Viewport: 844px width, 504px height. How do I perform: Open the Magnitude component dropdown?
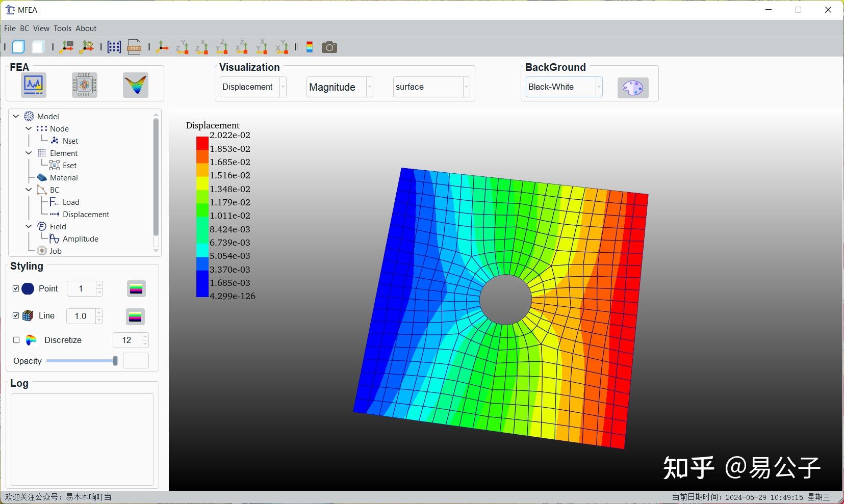tap(340, 87)
